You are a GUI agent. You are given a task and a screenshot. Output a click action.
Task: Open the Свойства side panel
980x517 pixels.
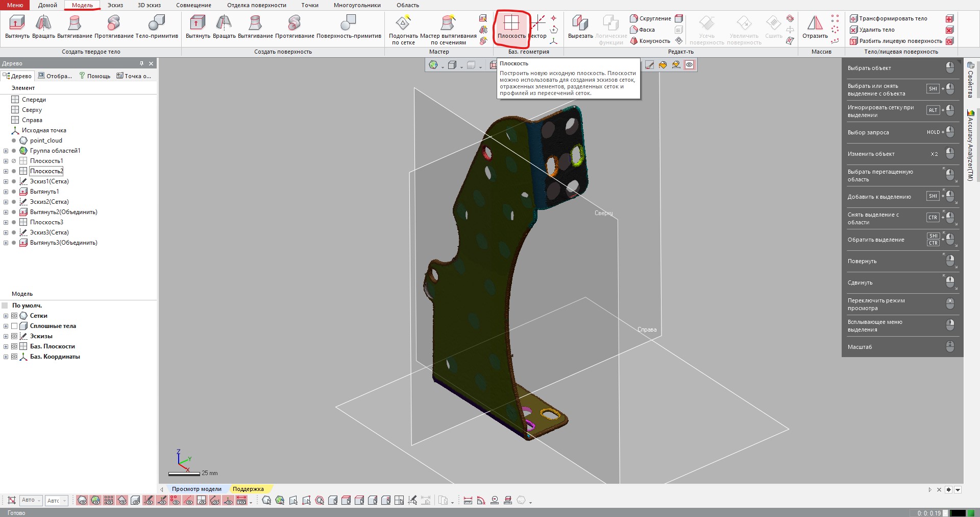971,80
